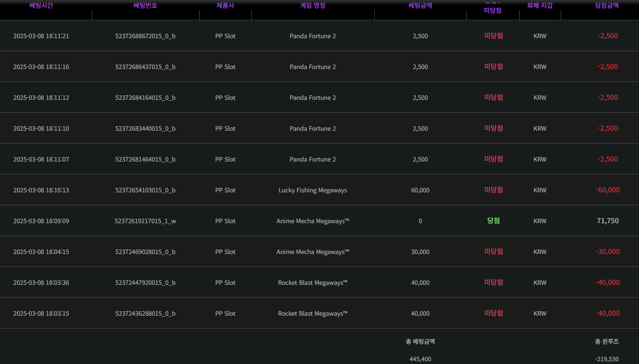Select bet number 52372436288015_0_b
Screen dimensions: 639x364
[x=145, y=313]
